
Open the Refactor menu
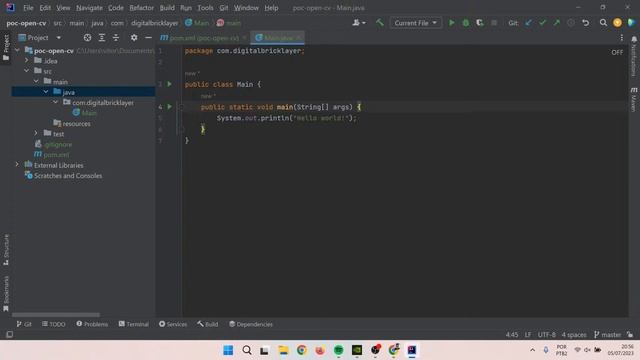coord(141,8)
